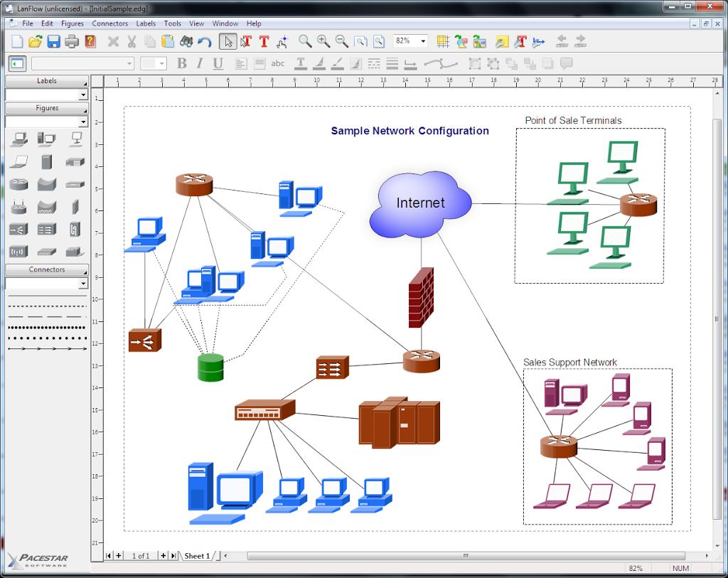
Task: Insert picture with the image icon
Action: tap(479, 42)
